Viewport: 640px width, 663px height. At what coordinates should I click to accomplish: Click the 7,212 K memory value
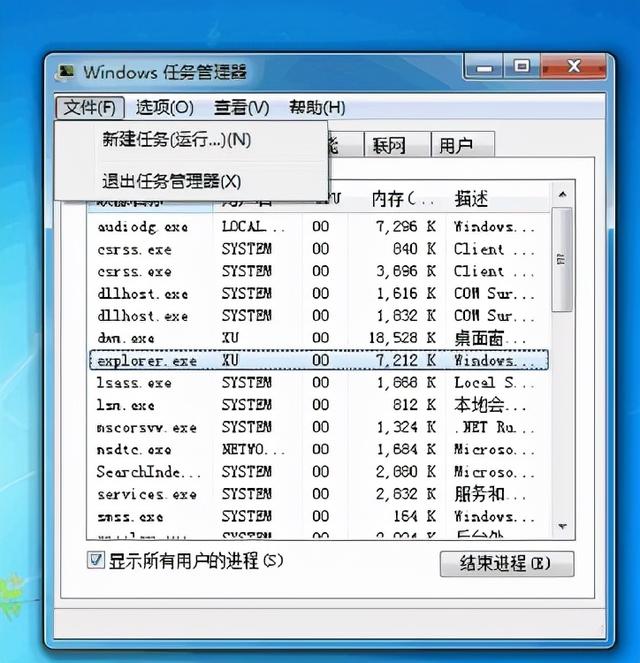point(406,361)
